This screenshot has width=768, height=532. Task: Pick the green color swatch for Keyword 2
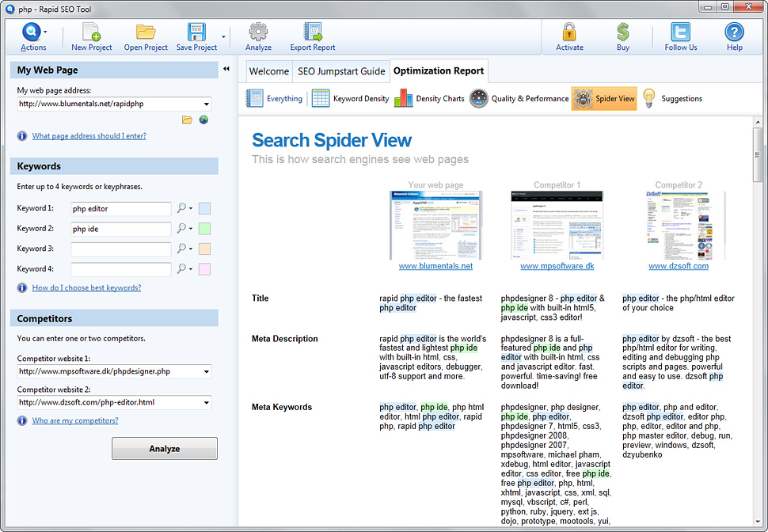[204, 228]
